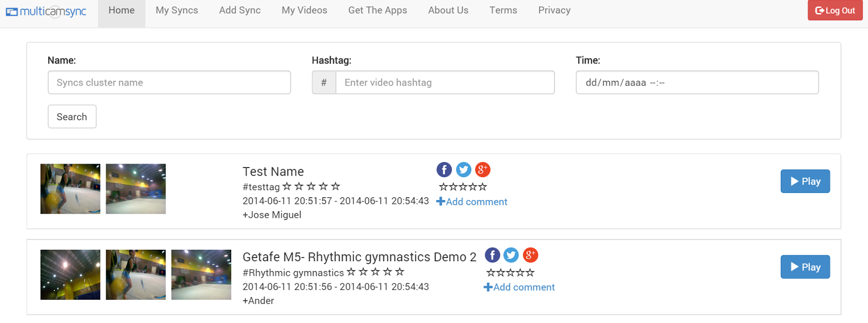Go to the Add Sync page
This screenshot has width=868, height=323.
click(x=240, y=10)
